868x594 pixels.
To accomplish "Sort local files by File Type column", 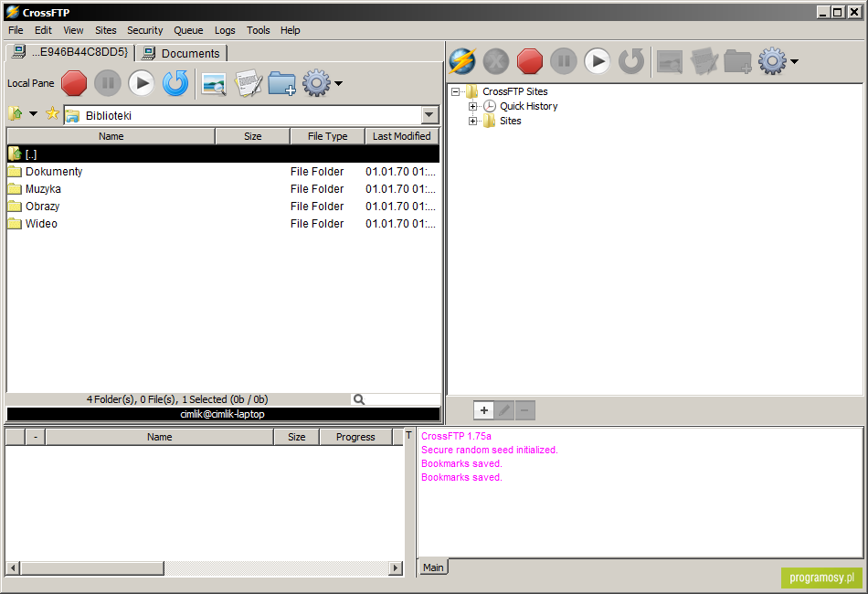I will point(328,136).
